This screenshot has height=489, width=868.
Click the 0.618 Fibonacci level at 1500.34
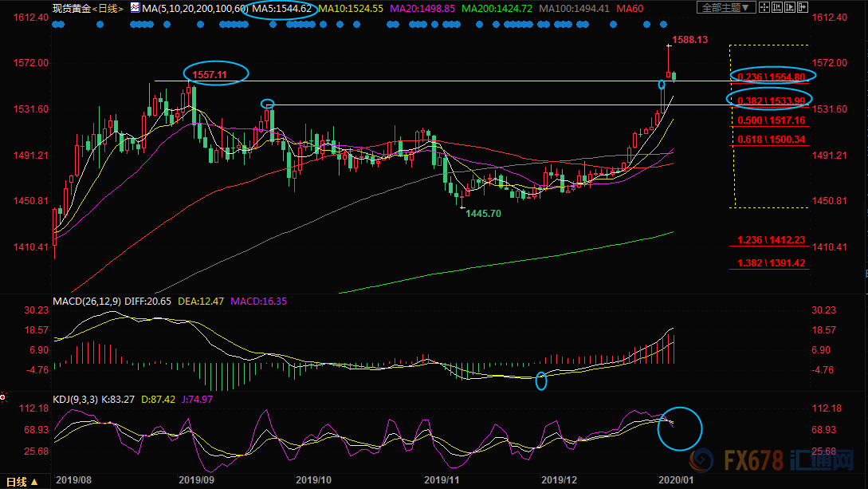(772, 140)
